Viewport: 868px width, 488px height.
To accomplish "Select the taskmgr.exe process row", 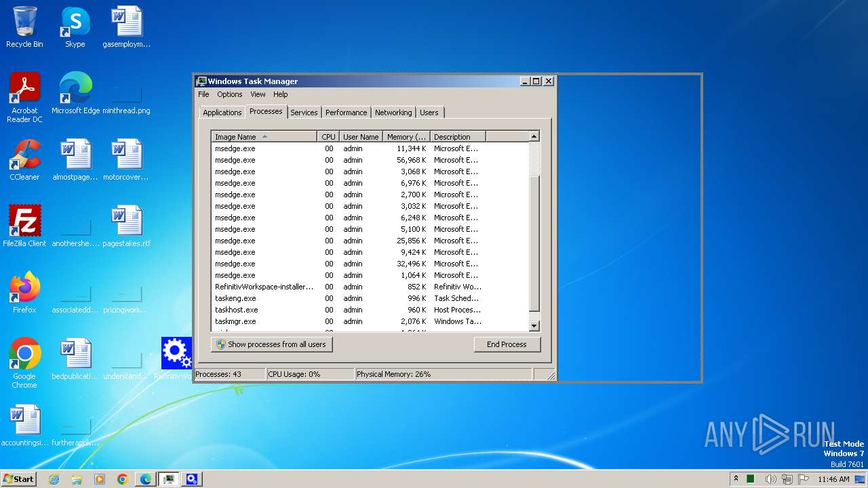I will coord(370,321).
